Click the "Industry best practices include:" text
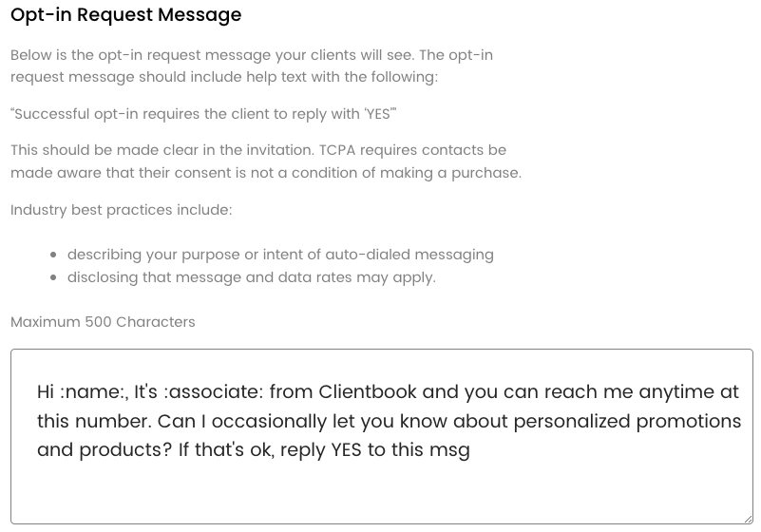Screen dimensions: 761x532 click(121, 209)
